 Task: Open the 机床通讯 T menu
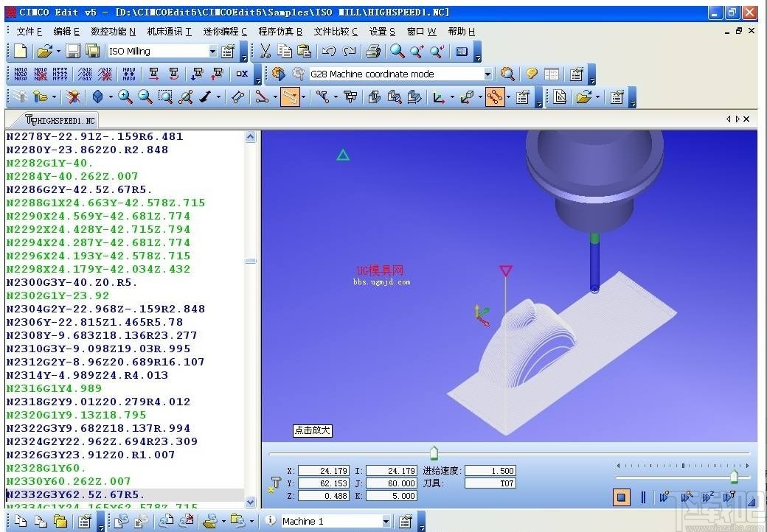(x=169, y=32)
